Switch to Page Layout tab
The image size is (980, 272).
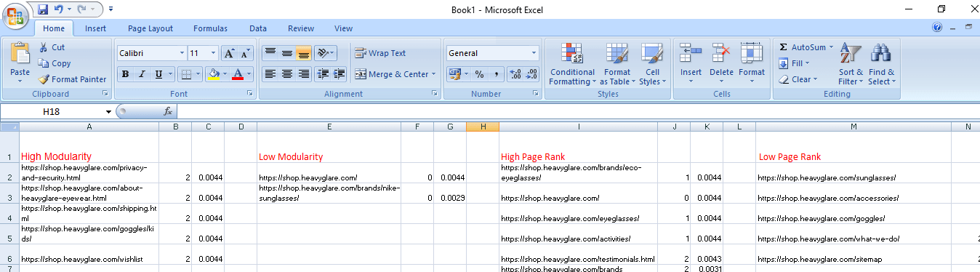point(150,28)
